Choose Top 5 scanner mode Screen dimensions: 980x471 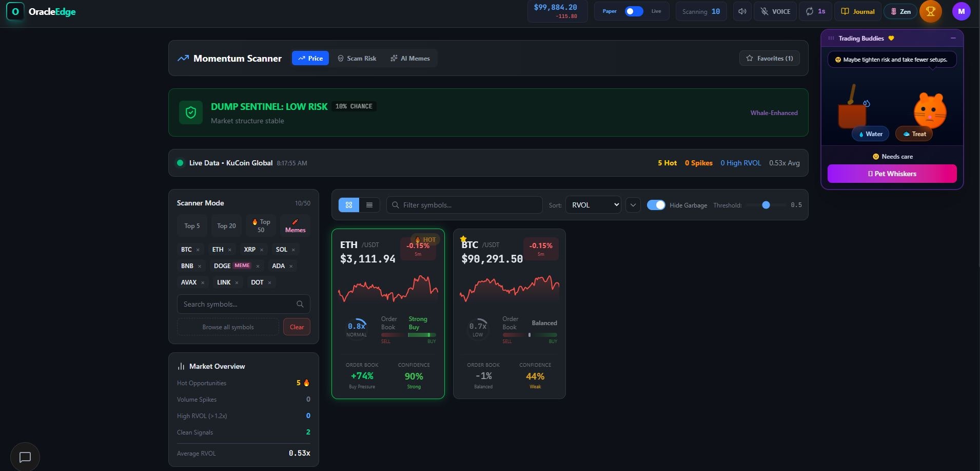point(192,226)
